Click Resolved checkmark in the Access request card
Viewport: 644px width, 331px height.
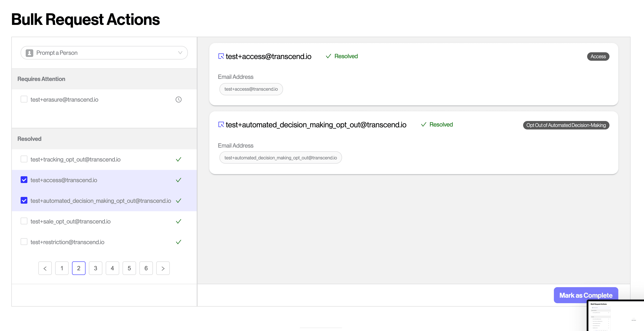pos(328,56)
